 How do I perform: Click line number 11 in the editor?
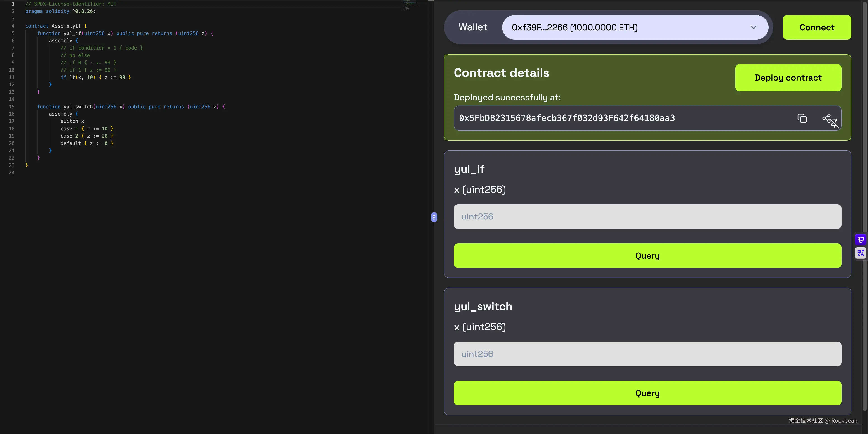(12, 77)
